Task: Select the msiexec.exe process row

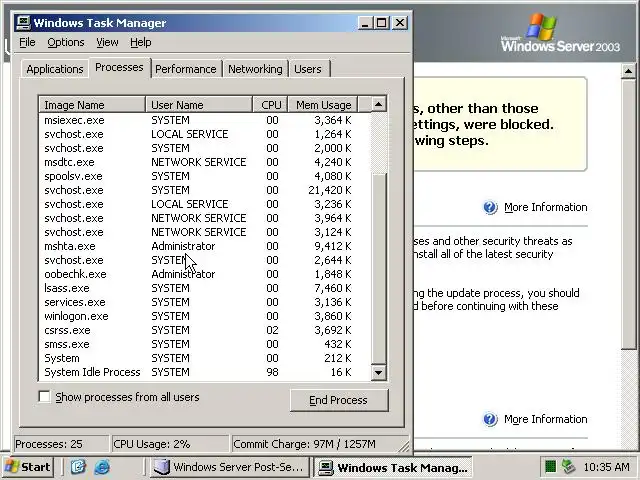Action: tap(205, 120)
